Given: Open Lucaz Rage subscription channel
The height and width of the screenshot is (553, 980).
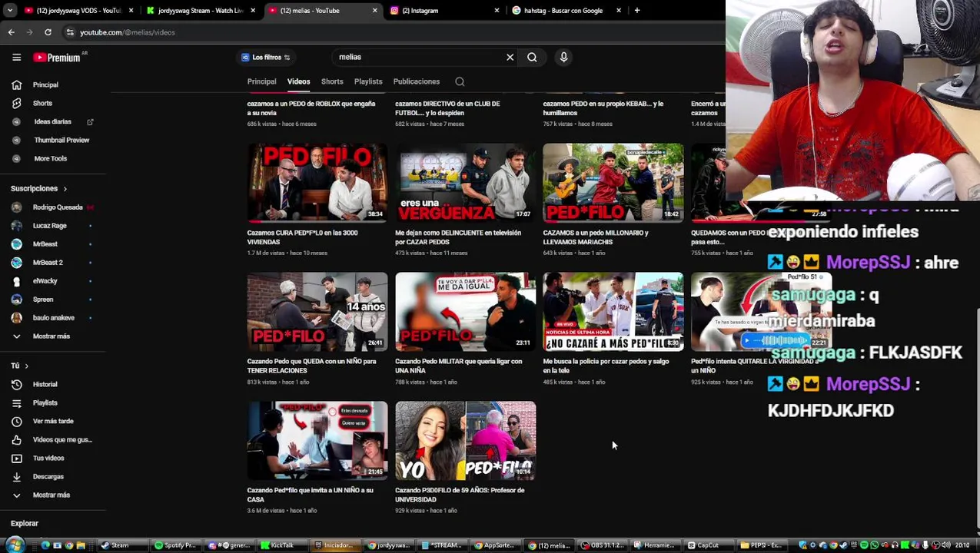Looking at the screenshot, I should click(x=49, y=226).
